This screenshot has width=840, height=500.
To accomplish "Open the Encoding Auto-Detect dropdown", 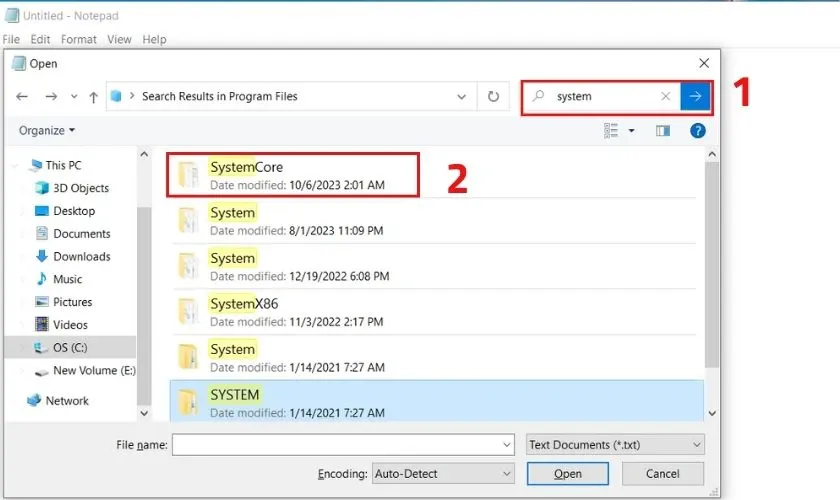I will (x=443, y=474).
